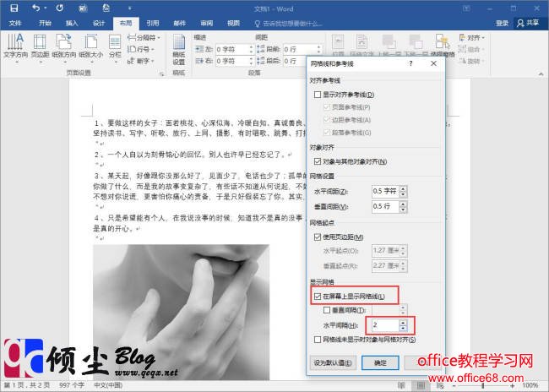
Task: Check 网格线未显示时对象与网格对齐 checkbox
Action: (318, 340)
